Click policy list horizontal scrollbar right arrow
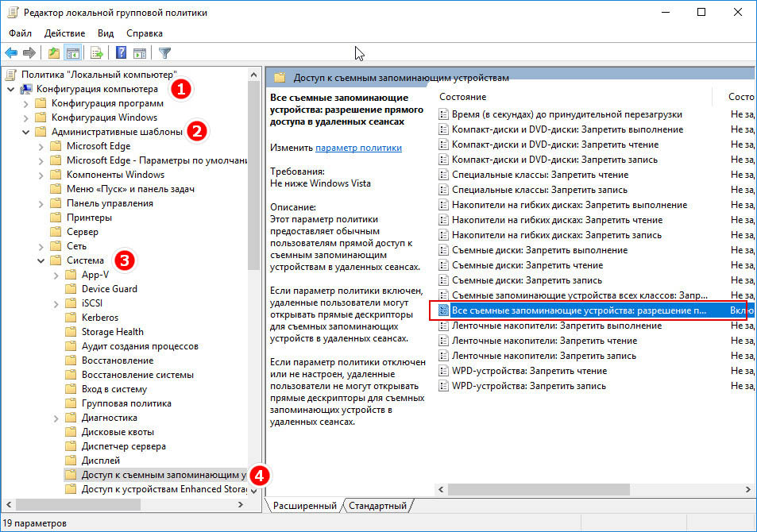 pyautogui.click(x=747, y=489)
